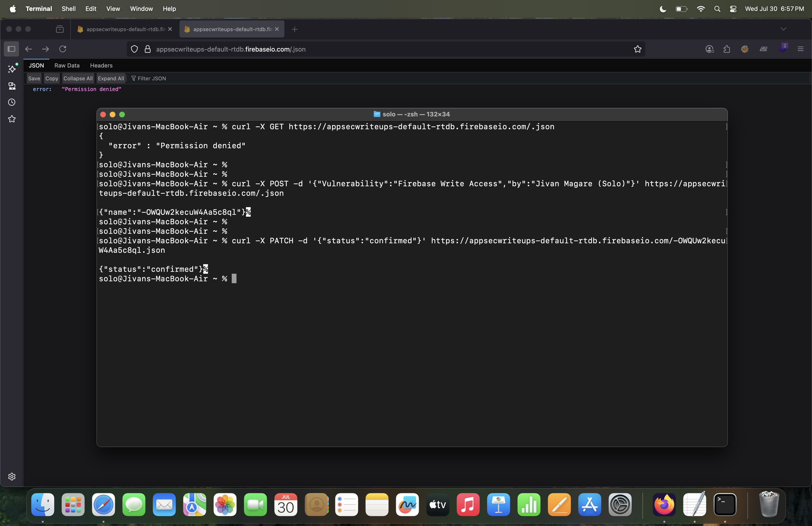This screenshot has height=526, width=812.
Task: Open bookmarks star in sidebar
Action: coord(12,119)
